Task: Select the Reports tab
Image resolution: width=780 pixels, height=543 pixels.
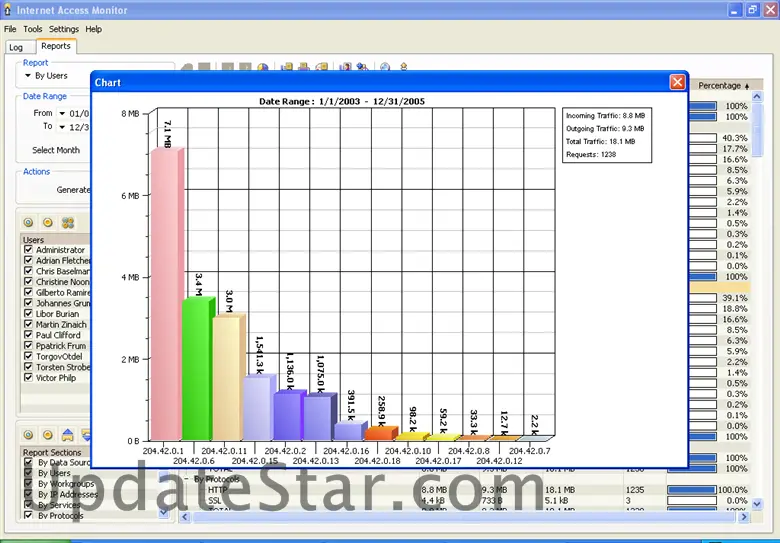Action: pyautogui.click(x=56, y=46)
